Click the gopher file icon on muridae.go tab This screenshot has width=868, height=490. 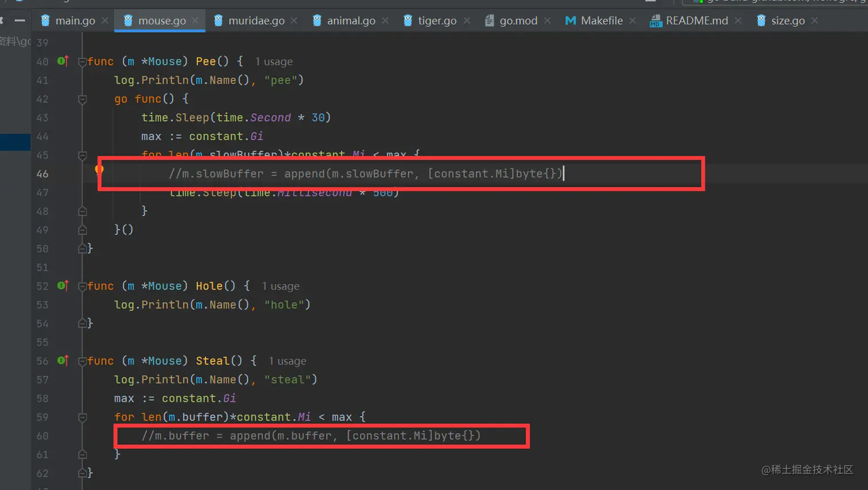(x=218, y=21)
